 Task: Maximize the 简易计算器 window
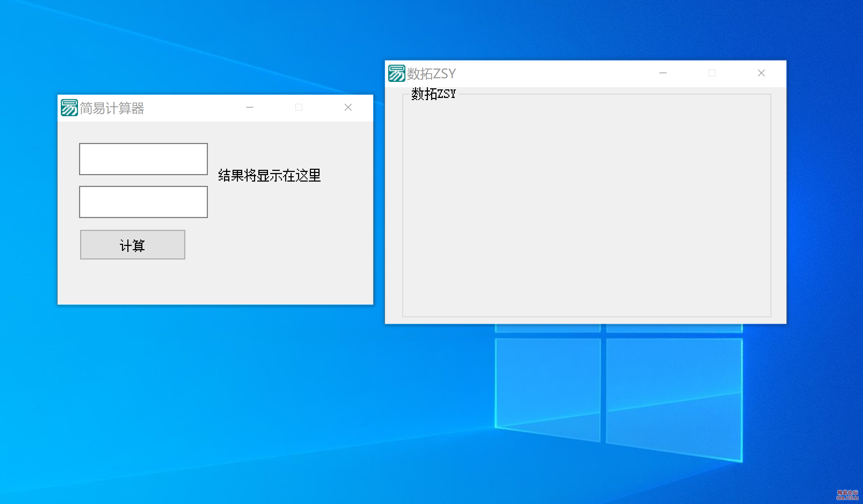[299, 107]
